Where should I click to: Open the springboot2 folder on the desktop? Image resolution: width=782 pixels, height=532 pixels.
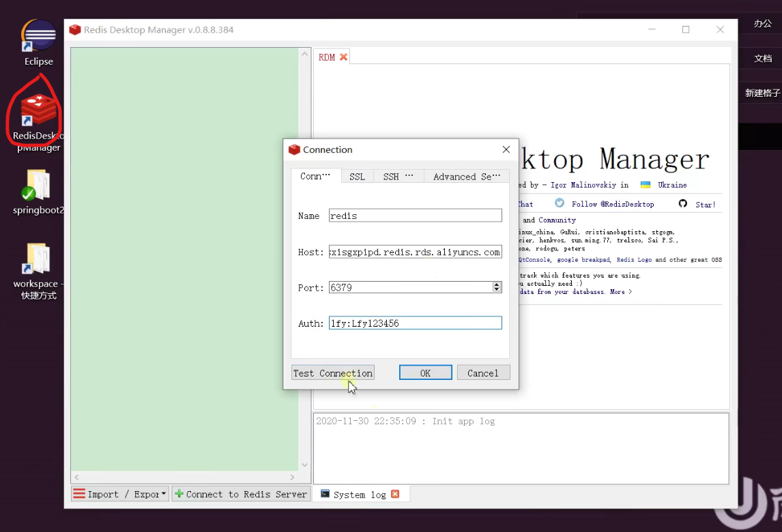[38, 192]
